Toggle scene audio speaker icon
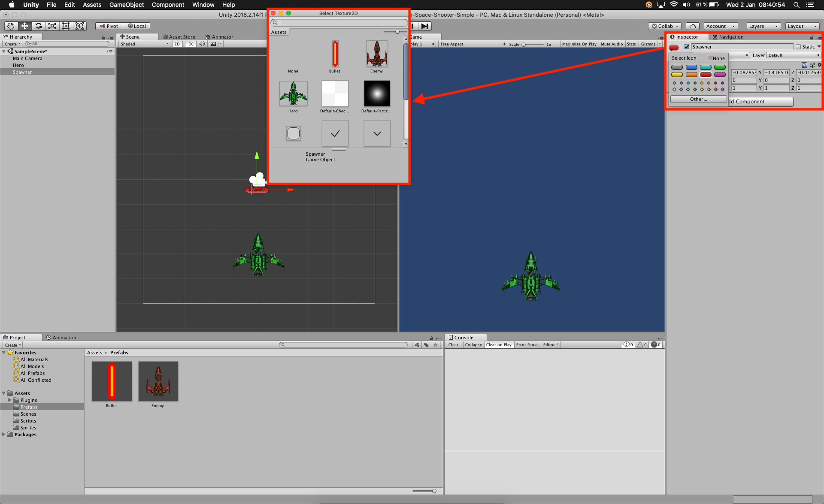 [202, 44]
